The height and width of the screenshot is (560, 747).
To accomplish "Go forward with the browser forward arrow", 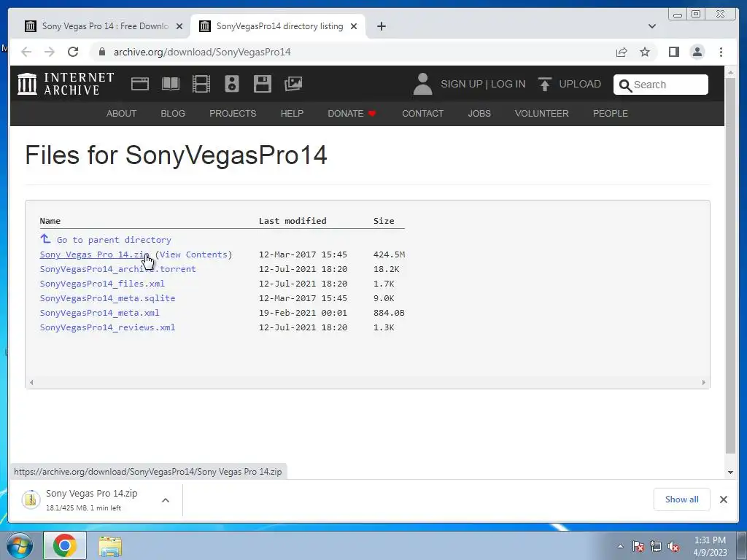I will click(50, 52).
